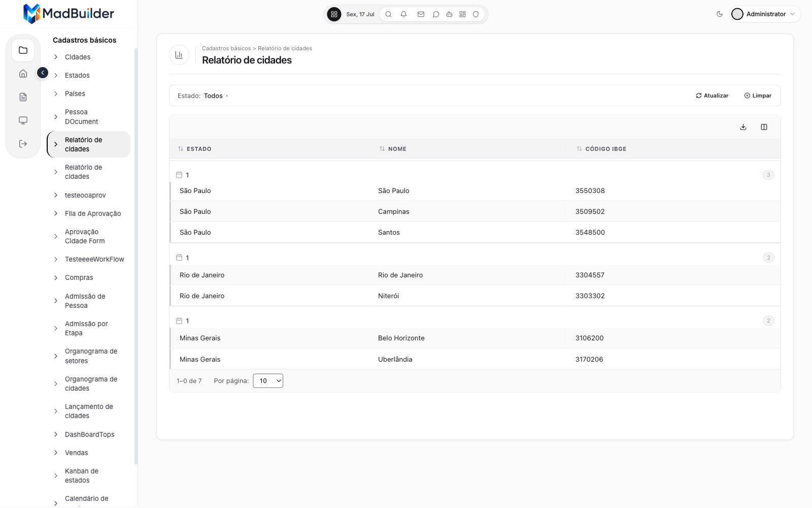Click the chat bubble icon in toolbar

pos(435,14)
